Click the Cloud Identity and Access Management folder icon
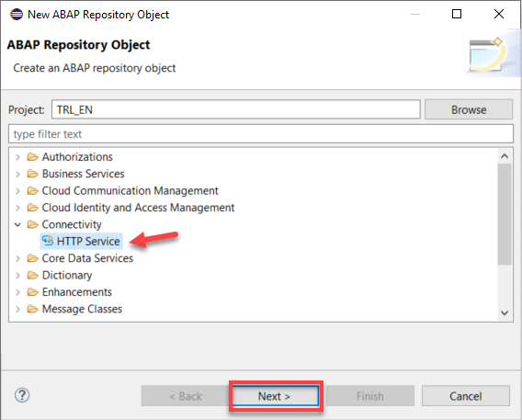 [33, 208]
